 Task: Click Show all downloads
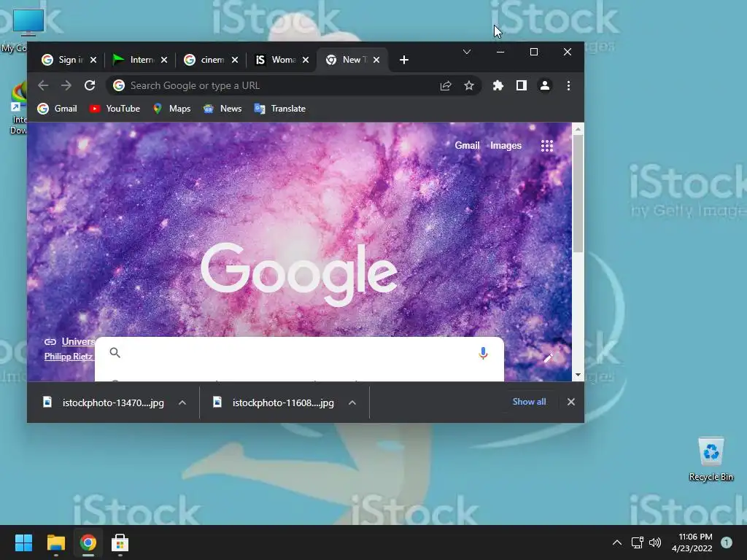pos(529,402)
